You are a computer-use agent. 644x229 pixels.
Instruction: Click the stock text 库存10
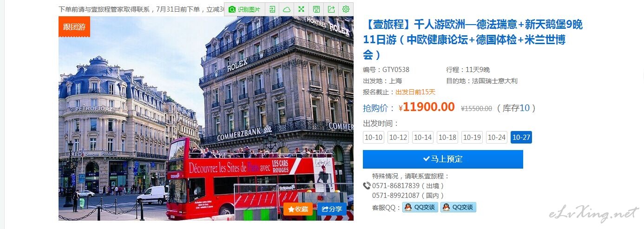pos(517,108)
